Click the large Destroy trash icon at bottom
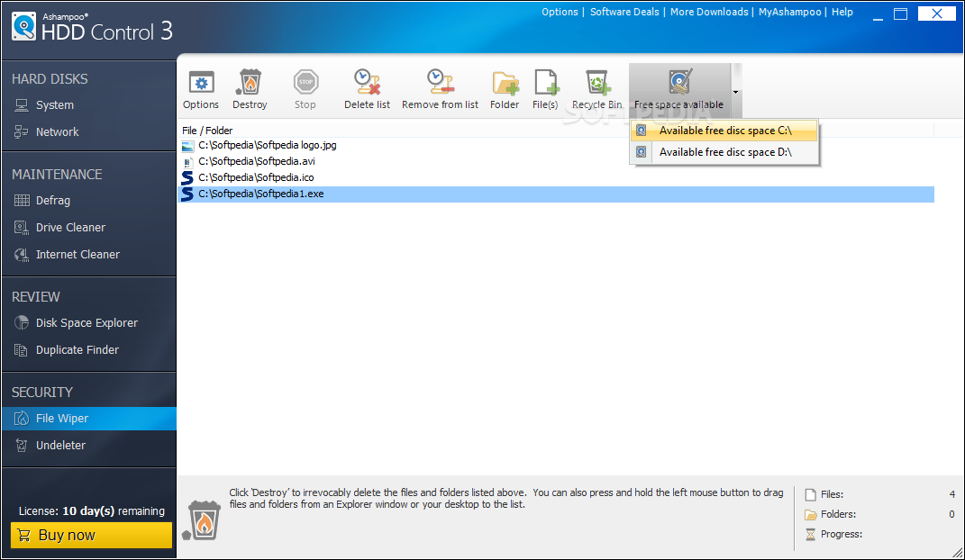The width and height of the screenshot is (965, 560). coord(202,520)
